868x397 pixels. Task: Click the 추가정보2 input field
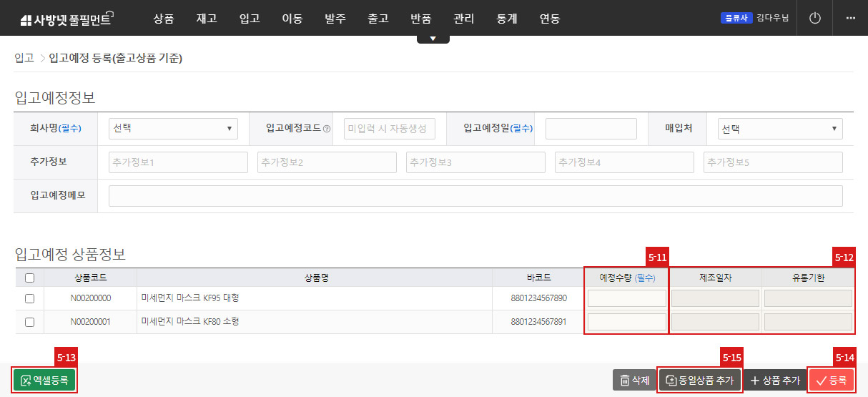click(x=327, y=162)
